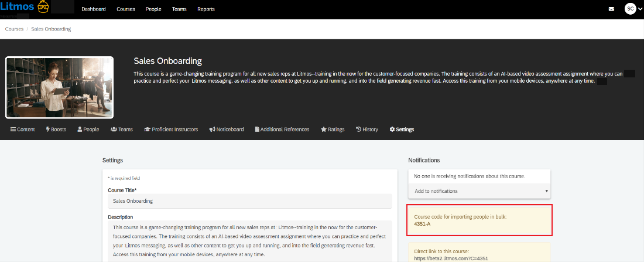The image size is (644, 262).
Task: Open the Dashboard menu
Action: (x=94, y=9)
